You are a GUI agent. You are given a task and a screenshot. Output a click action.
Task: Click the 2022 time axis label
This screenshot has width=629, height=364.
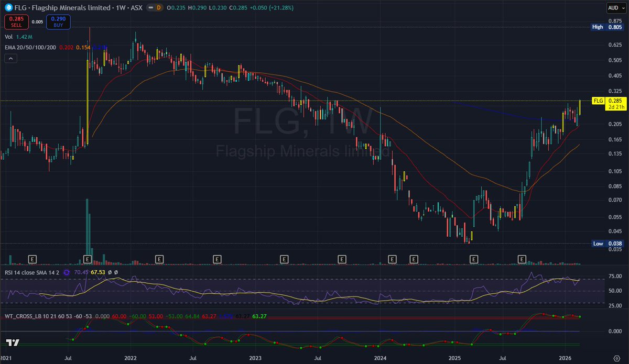tap(131, 357)
